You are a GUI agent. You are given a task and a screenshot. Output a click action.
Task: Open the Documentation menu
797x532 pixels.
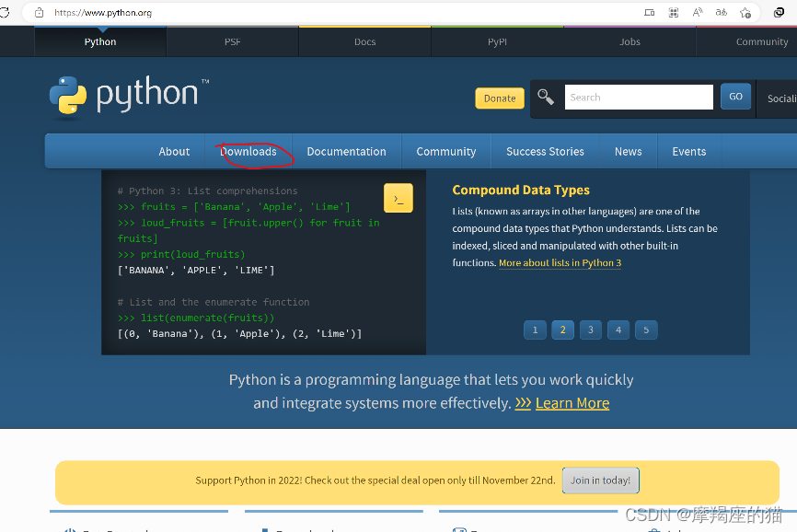[346, 151]
